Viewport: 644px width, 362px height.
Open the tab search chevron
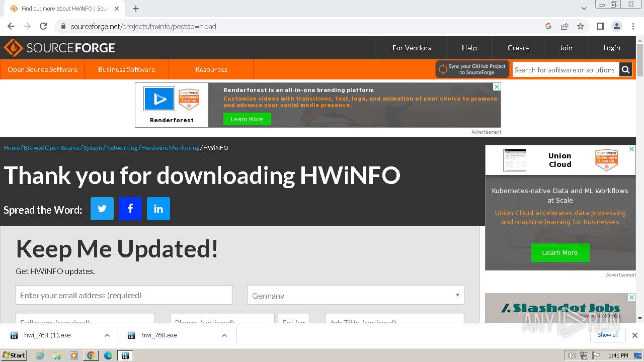click(584, 9)
